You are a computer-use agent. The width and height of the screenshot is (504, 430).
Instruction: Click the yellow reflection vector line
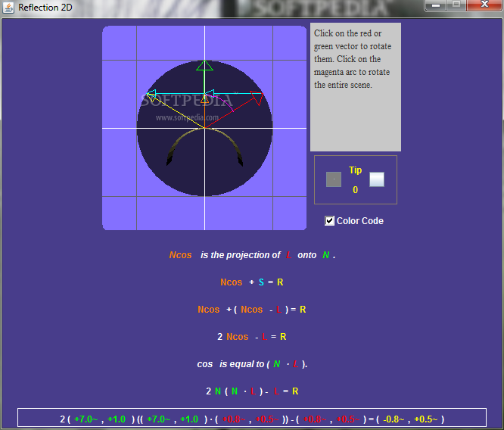[x=176, y=111]
